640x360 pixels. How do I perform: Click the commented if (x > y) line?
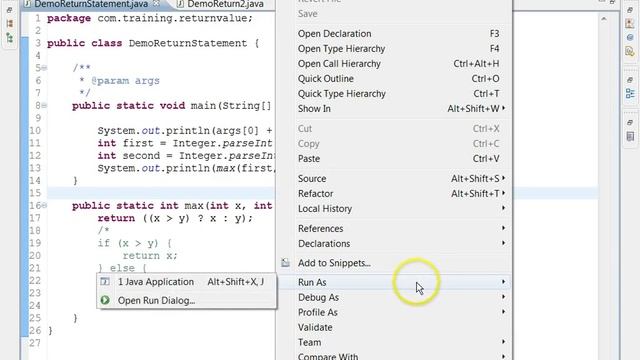135,243
